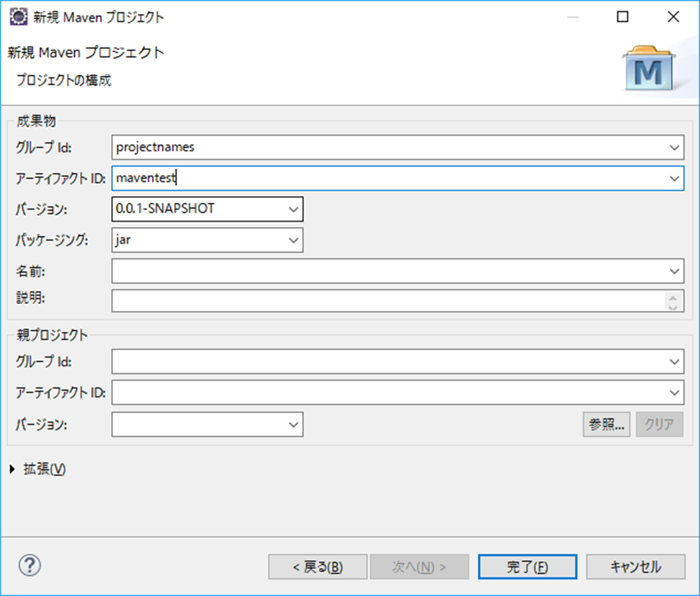The width and height of the screenshot is (700, 596).
Task: Open the 名前 dropdown arrow
Action: pyautogui.click(x=674, y=271)
